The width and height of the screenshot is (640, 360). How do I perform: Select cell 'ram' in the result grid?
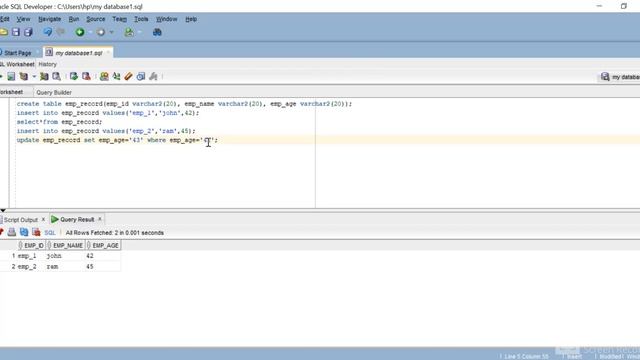click(52, 267)
